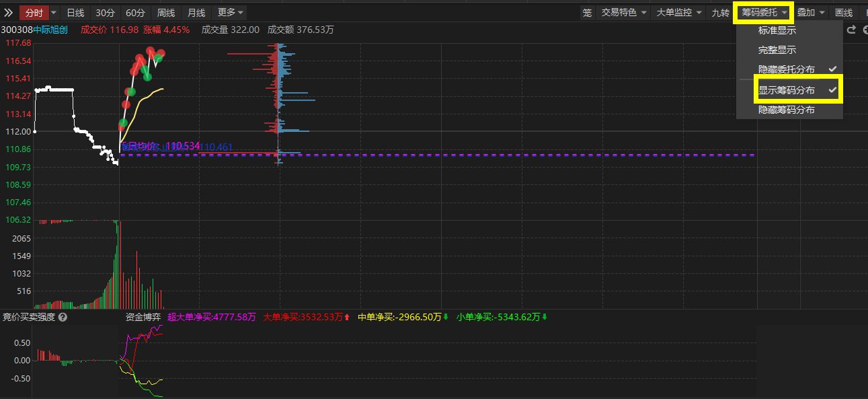Click the redo arrow icon below 叠加
868x399 pixels.
[x=851, y=30]
